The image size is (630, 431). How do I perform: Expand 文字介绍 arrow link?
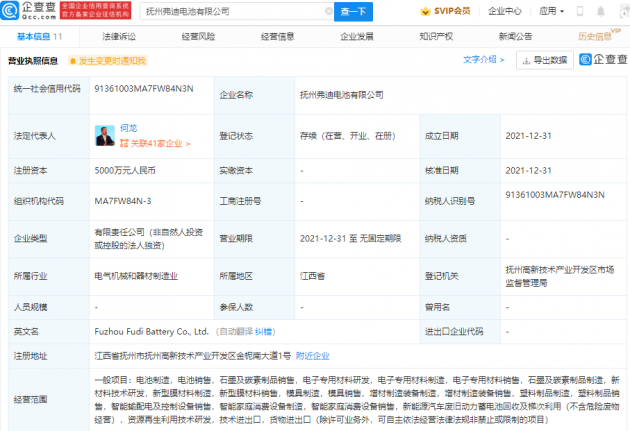pos(483,60)
